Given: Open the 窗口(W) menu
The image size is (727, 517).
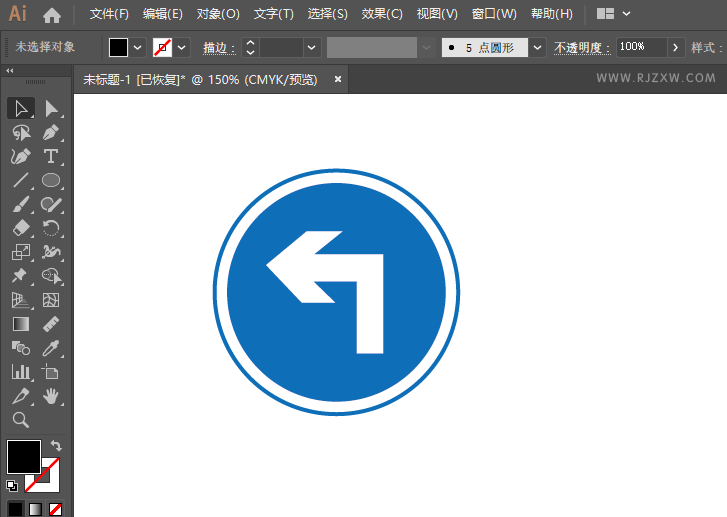Looking at the screenshot, I should 494,14.
